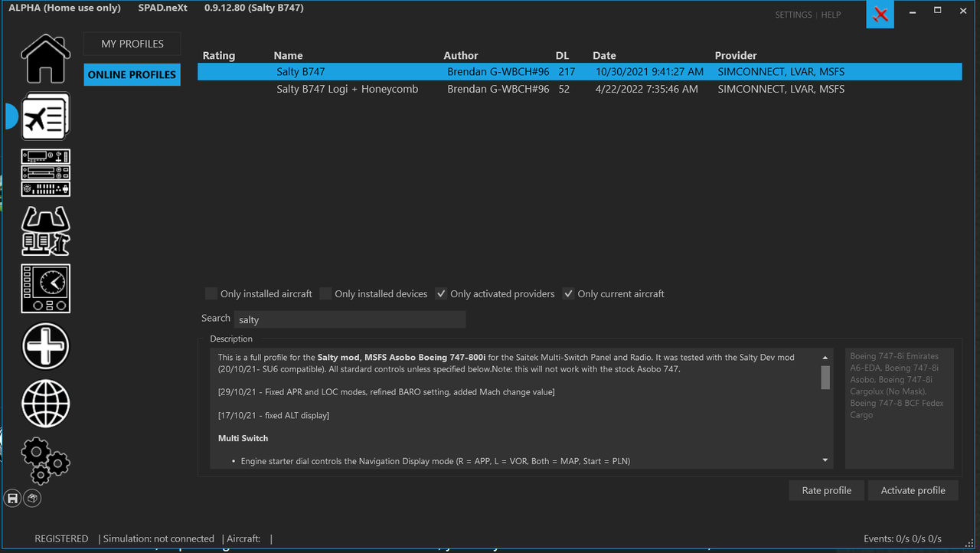
Task: Open the yoke and throttle devices icon
Action: coord(46,231)
